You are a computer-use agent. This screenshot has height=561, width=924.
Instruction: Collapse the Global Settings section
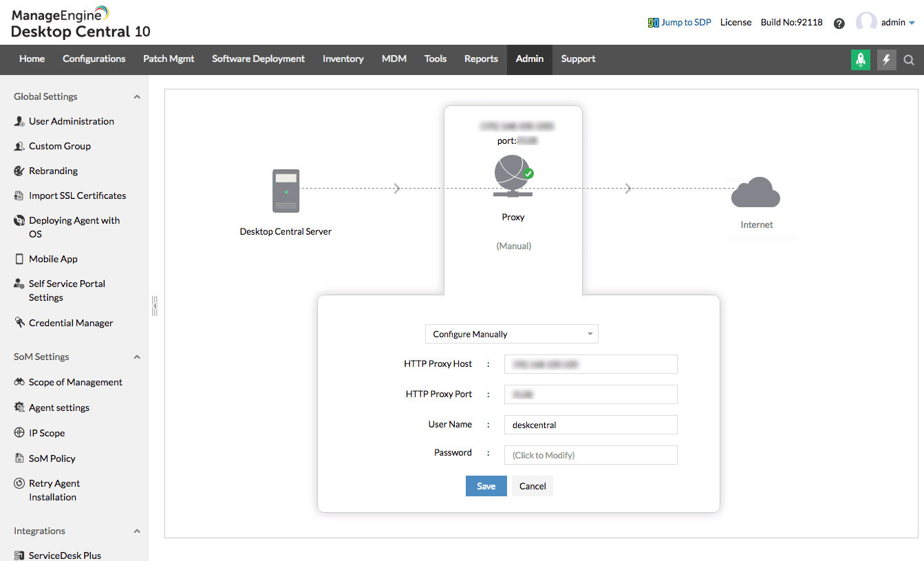(x=137, y=97)
